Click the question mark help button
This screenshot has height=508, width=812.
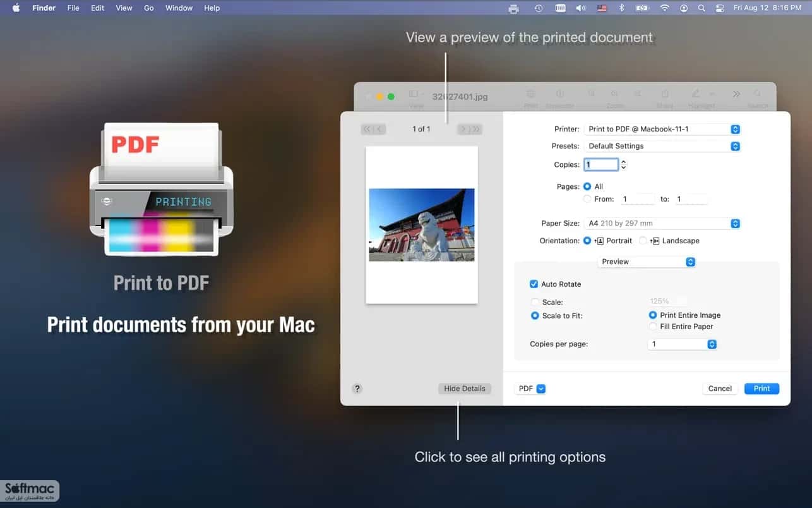(x=357, y=389)
